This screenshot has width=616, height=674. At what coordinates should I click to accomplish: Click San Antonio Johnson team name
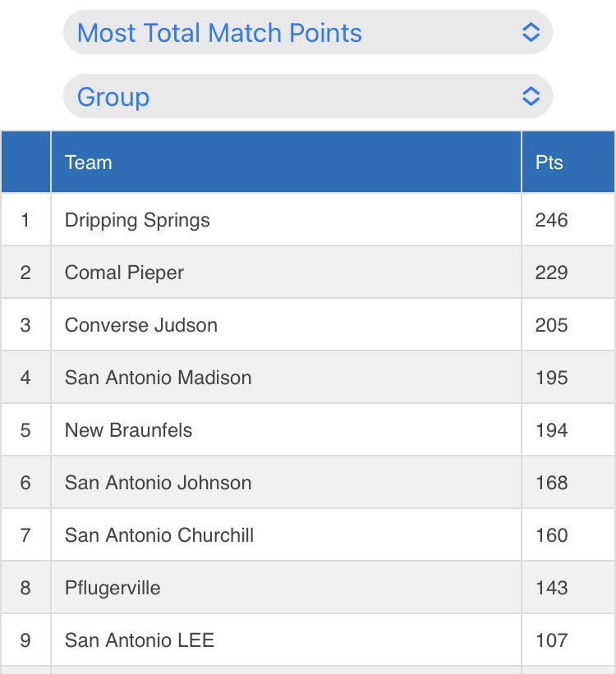coord(158,482)
